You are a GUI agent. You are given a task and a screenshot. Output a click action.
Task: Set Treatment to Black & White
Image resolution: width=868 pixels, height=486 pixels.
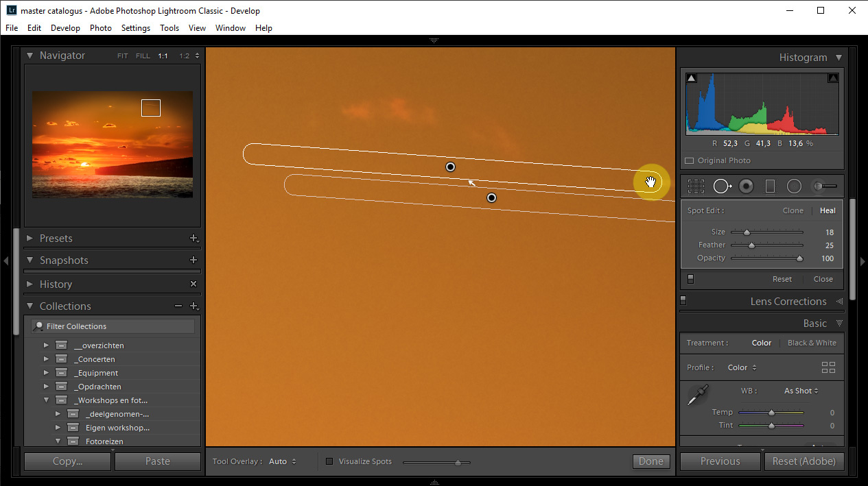click(812, 343)
